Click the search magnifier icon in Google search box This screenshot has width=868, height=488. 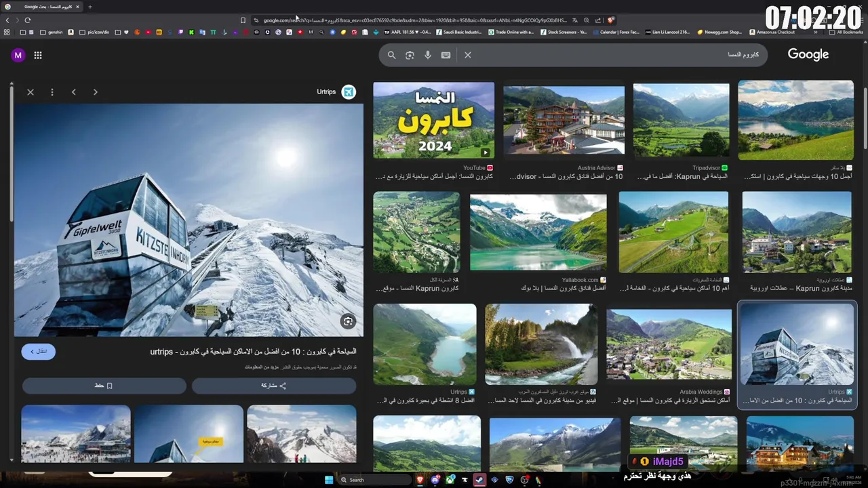coord(391,55)
